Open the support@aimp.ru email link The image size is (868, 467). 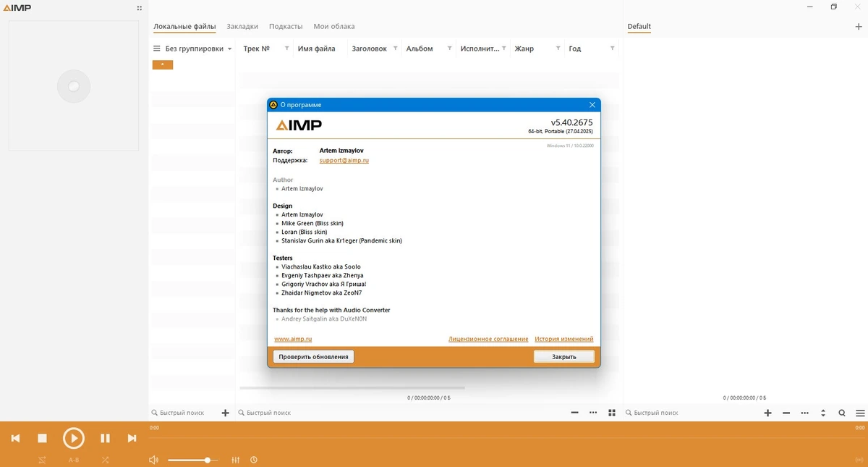[x=344, y=160]
